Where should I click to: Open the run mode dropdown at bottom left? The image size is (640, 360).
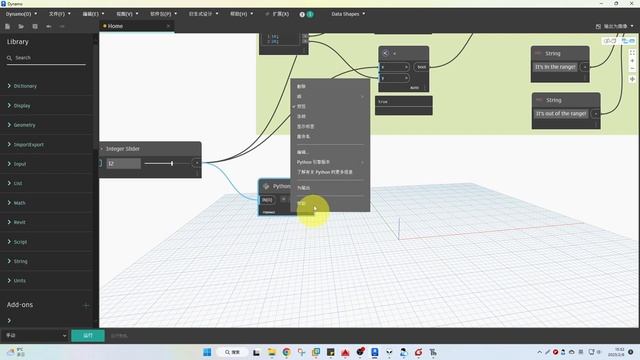pyautogui.click(x=35, y=336)
